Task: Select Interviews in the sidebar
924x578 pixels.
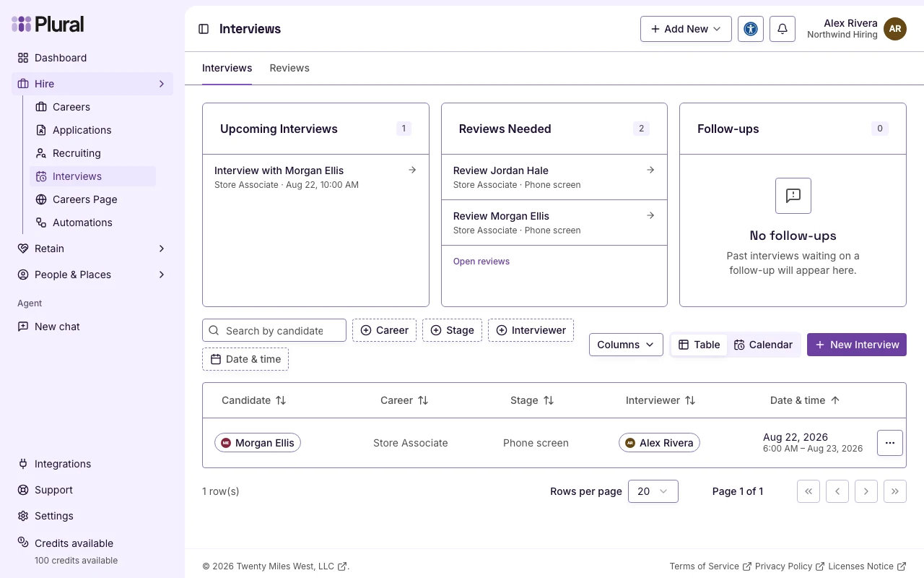Action: pos(92,176)
